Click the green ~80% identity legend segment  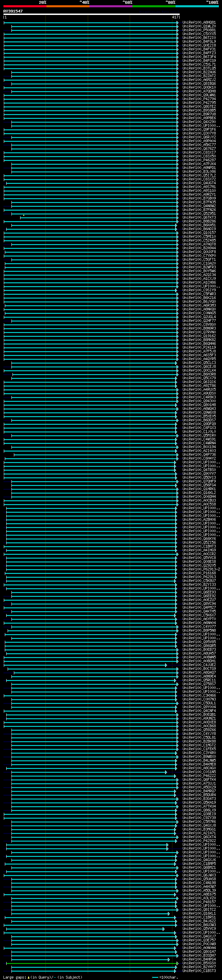(154, 6)
